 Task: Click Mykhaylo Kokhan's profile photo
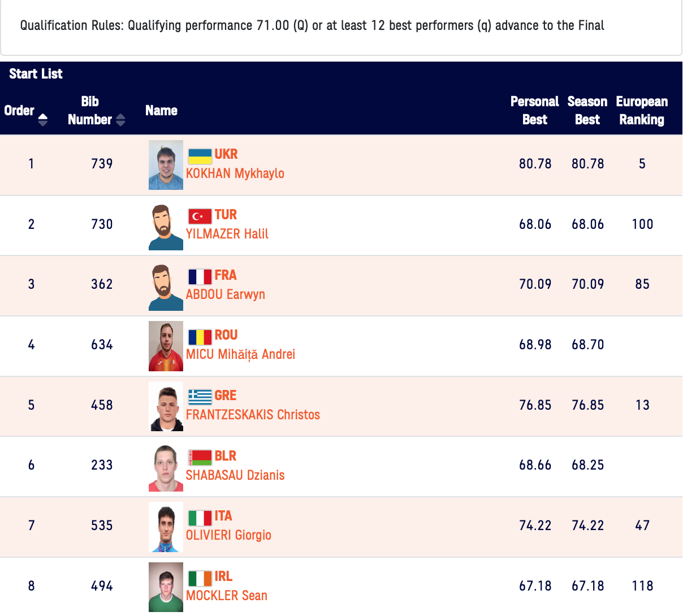(166, 165)
